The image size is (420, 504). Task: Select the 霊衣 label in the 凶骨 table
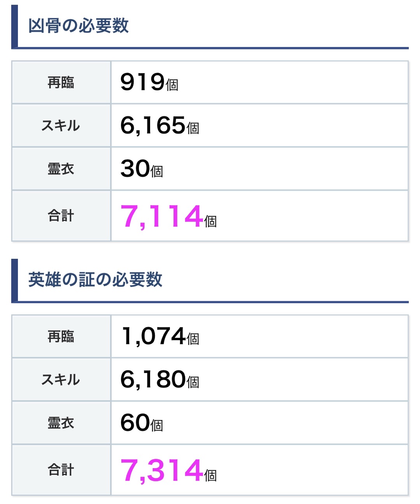(x=61, y=169)
